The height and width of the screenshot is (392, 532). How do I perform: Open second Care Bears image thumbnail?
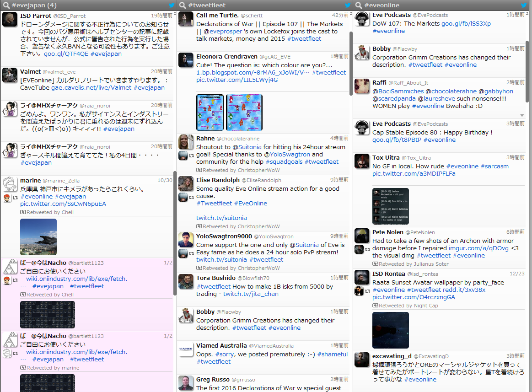click(x=244, y=113)
